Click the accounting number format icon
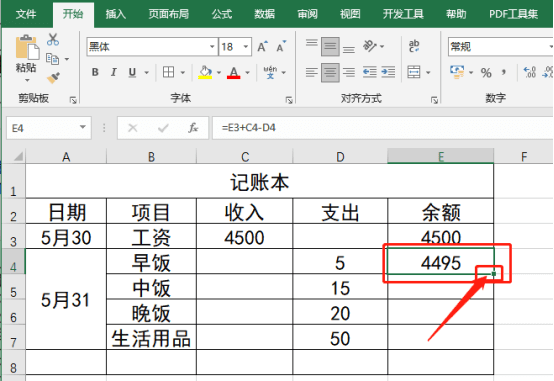 [x=457, y=72]
